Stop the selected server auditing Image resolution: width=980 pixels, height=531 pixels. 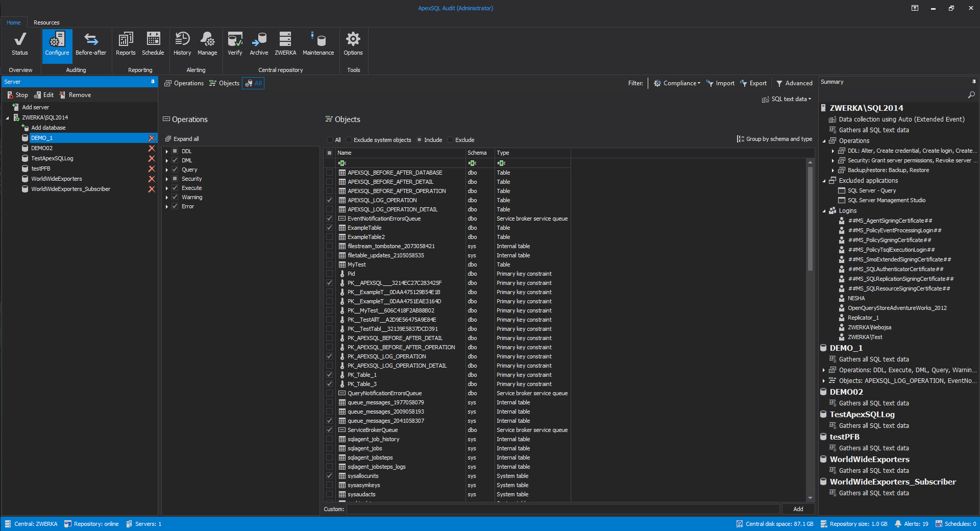[x=18, y=95]
